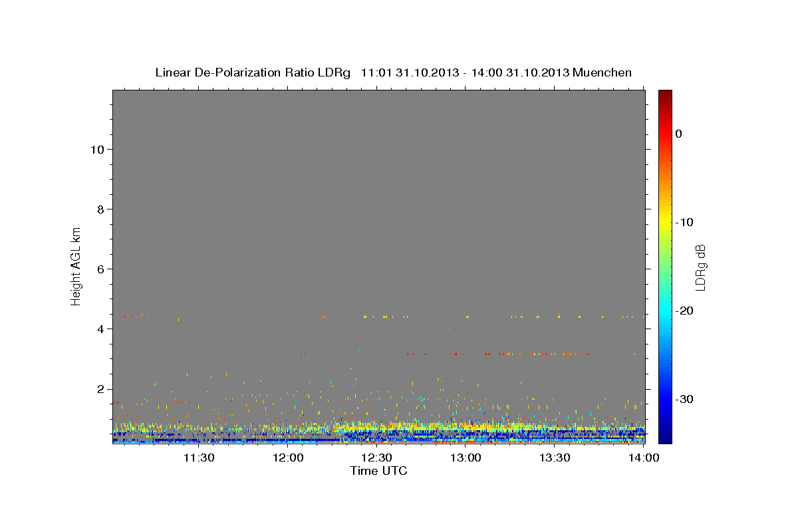
Task: Click the colorbar value -20
Action: [x=684, y=311]
